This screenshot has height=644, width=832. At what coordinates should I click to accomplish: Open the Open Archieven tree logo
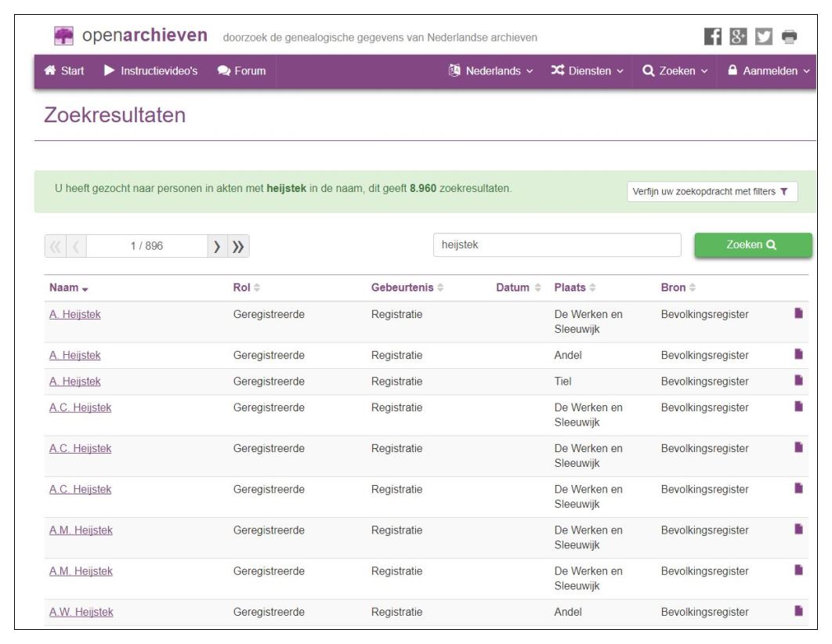coord(63,36)
